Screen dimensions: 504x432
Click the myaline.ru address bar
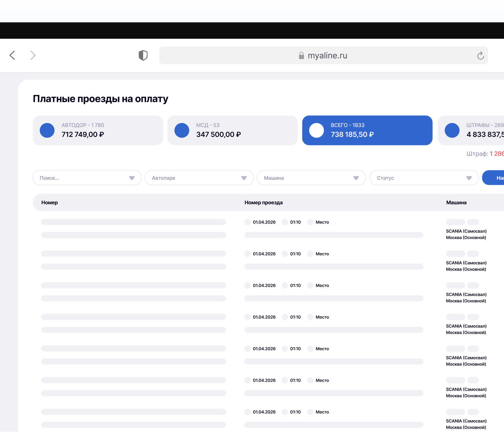[x=323, y=55]
